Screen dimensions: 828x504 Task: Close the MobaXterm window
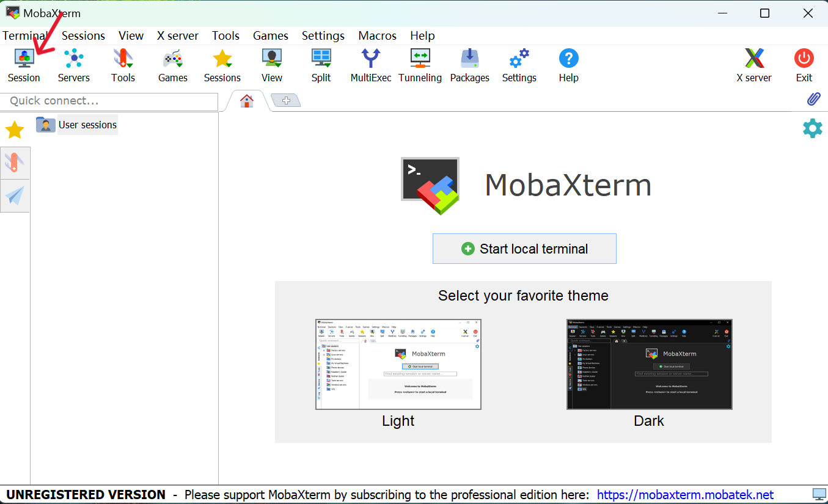808,13
